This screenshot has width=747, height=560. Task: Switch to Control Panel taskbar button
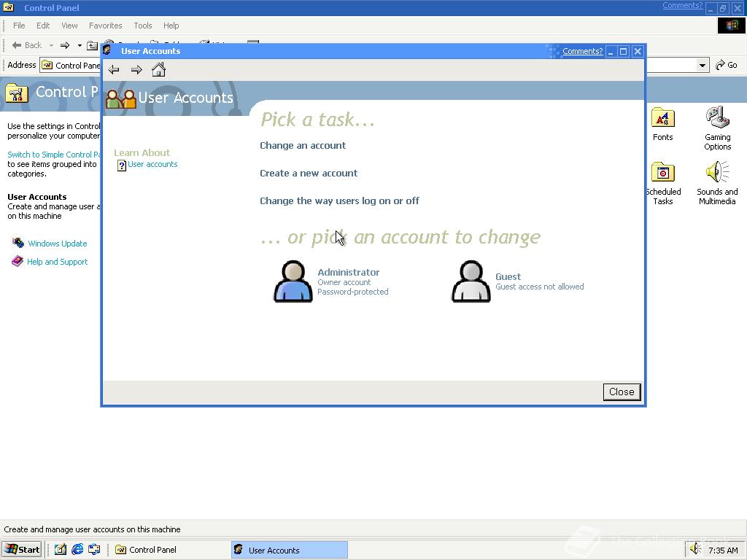pos(171,550)
